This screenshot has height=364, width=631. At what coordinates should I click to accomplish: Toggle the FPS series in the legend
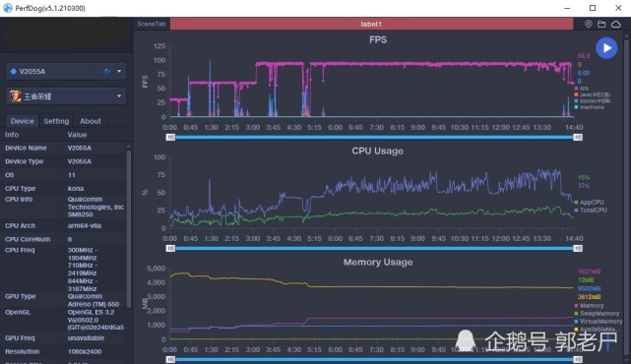click(582, 89)
